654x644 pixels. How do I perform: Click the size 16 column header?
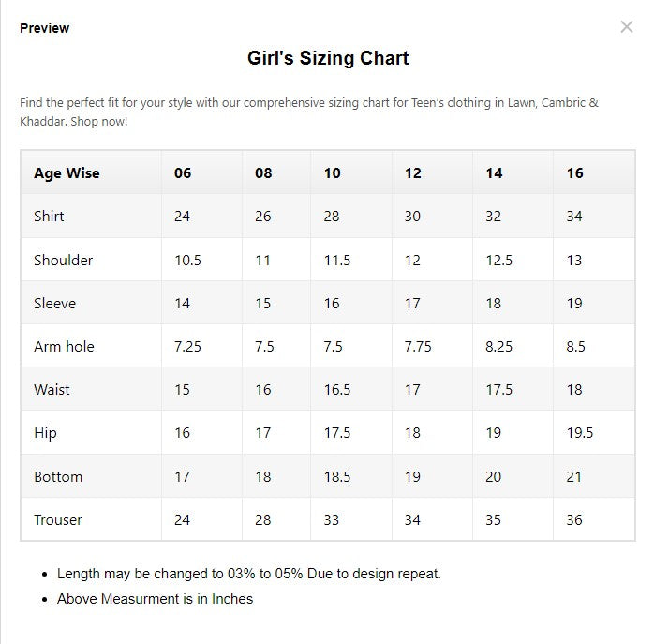575,172
